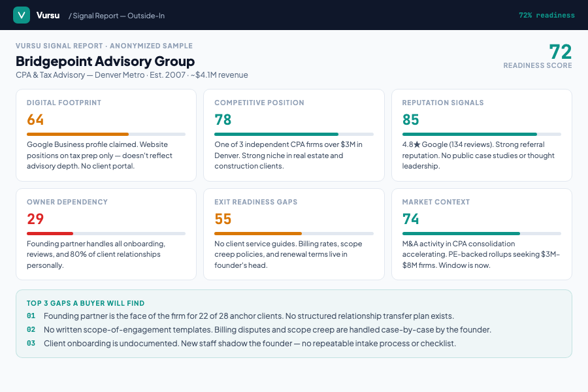588x392 pixels.
Task: Select the Bridgepoint Advisory Group heading
Action: pos(105,61)
